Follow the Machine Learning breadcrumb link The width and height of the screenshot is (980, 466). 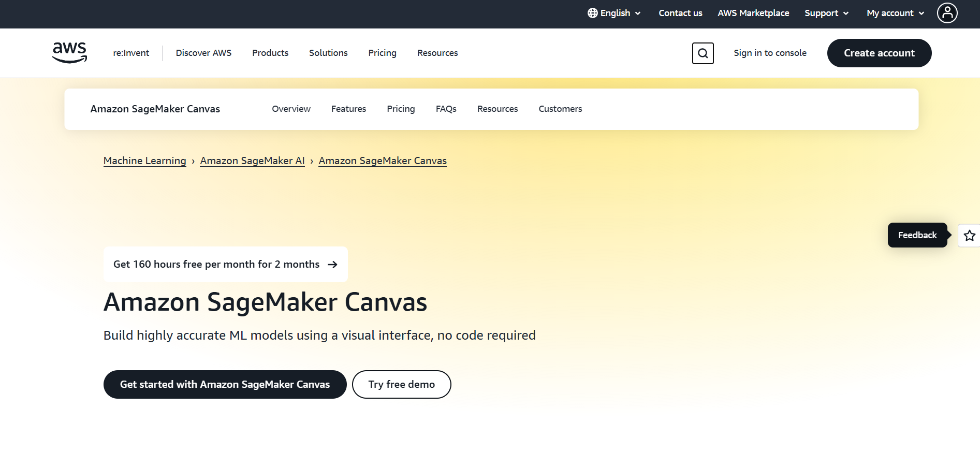[x=144, y=161]
